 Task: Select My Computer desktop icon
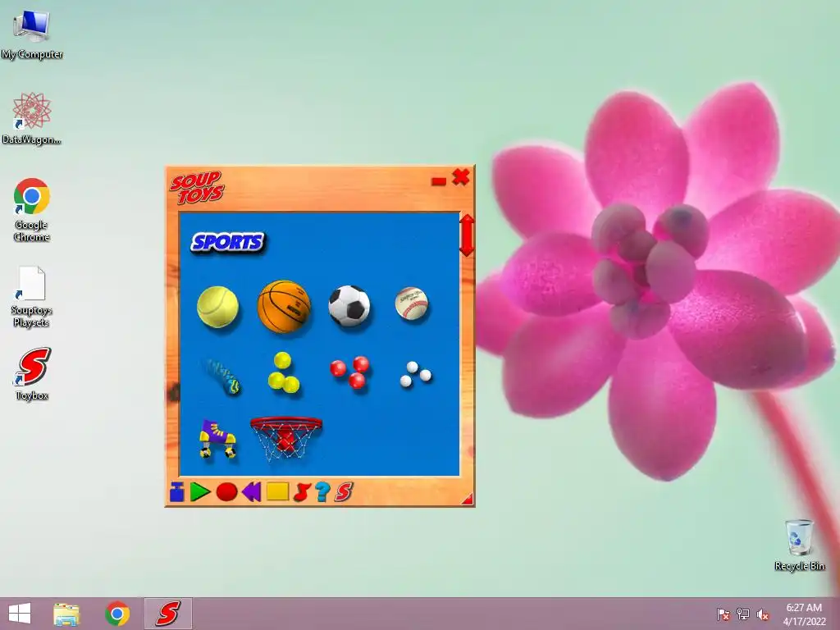click(x=32, y=34)
